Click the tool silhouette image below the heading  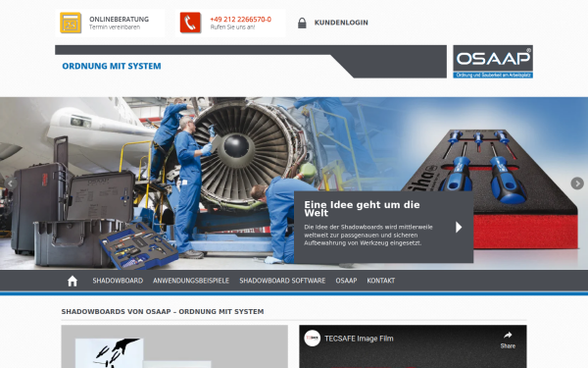[x=174, y=346]
